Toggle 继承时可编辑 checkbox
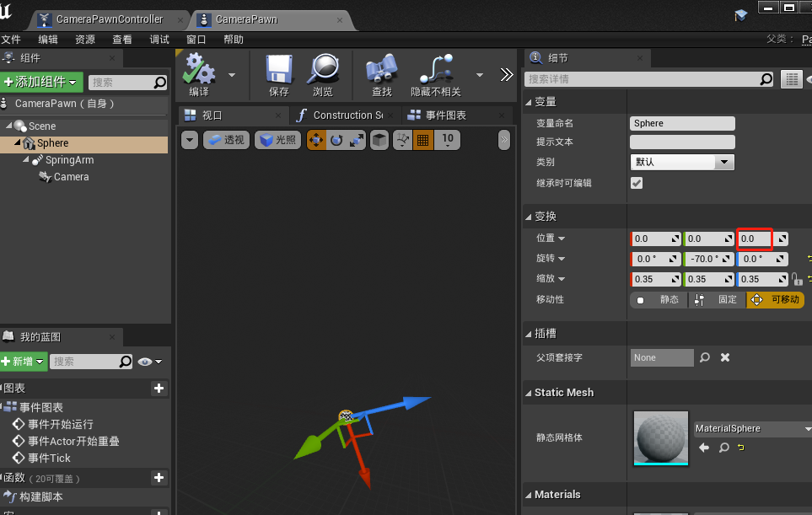The image size is (812, 515). 637,183
